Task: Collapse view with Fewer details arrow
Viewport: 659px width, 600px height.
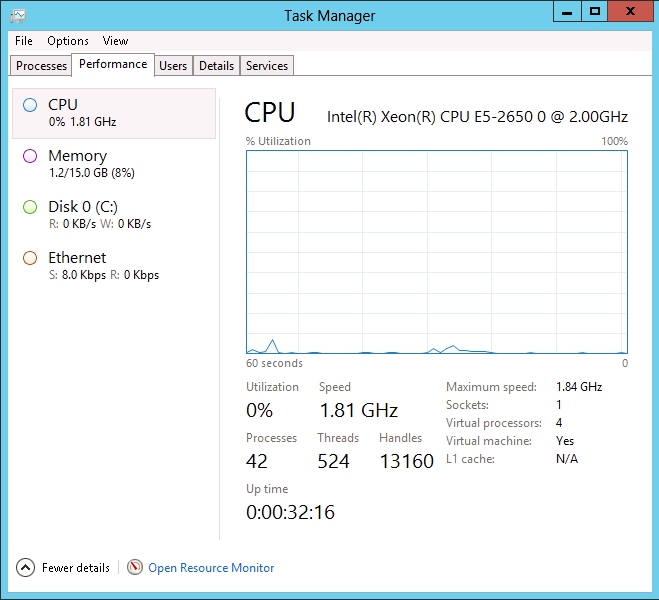Action: point(26,568)
